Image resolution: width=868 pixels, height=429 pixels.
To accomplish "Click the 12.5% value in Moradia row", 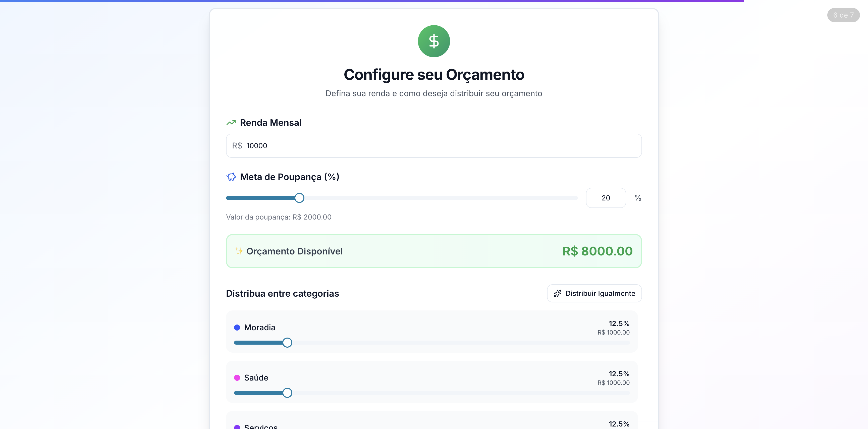I will pyautogui.click(x=619, y=324).
